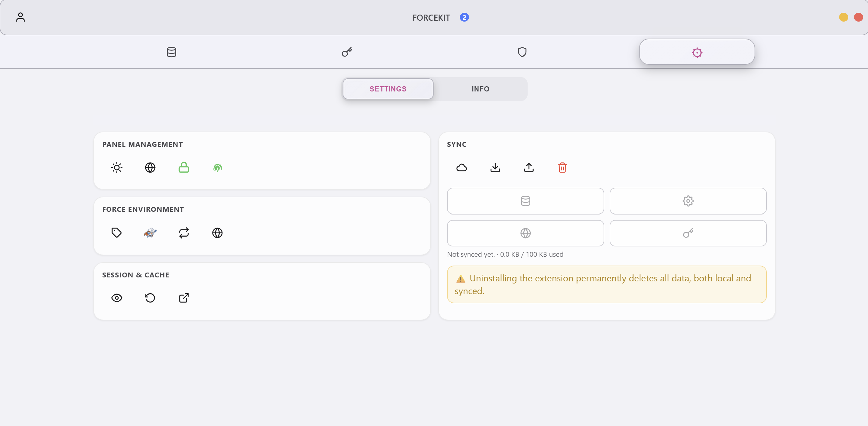This screenshot has width=868, height=426.
Task: Click the cloud sync icon
Action: (462, 167)
